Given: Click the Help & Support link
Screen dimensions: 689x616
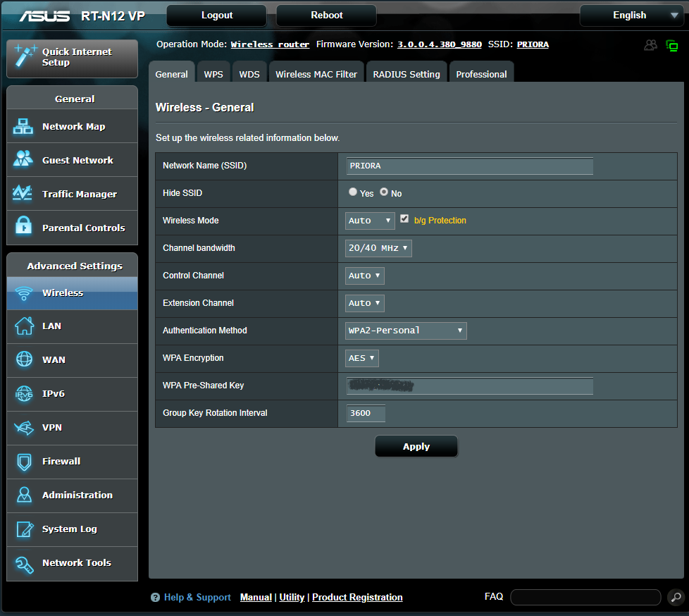Looking at the screenshot, I should pyautogui.click(x=197, y=597).
